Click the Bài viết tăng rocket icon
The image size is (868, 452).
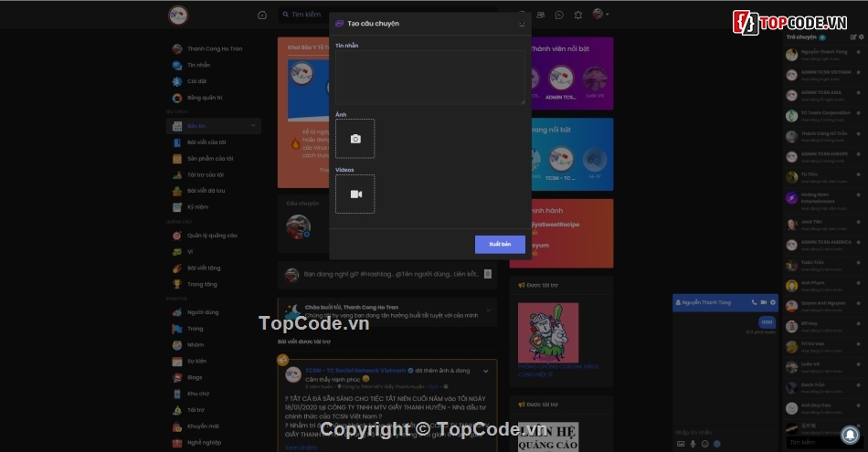point(177,268)
